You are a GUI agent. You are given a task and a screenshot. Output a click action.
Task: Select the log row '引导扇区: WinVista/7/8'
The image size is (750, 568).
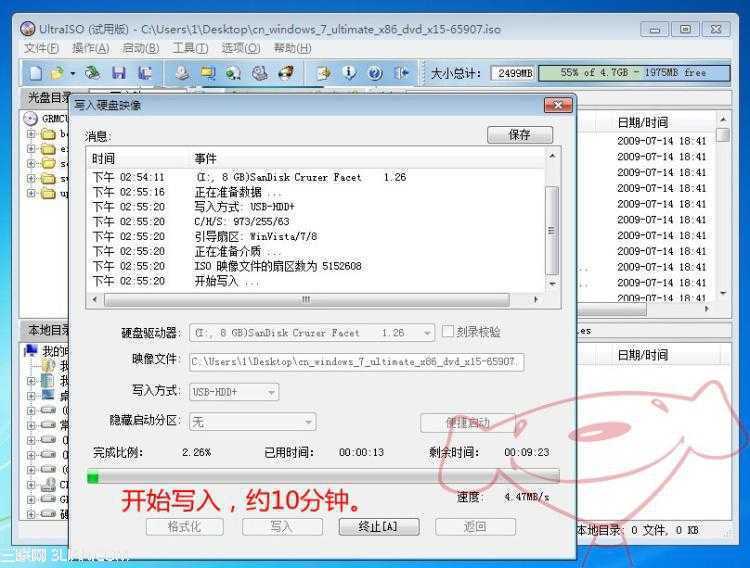pos(316,236)
